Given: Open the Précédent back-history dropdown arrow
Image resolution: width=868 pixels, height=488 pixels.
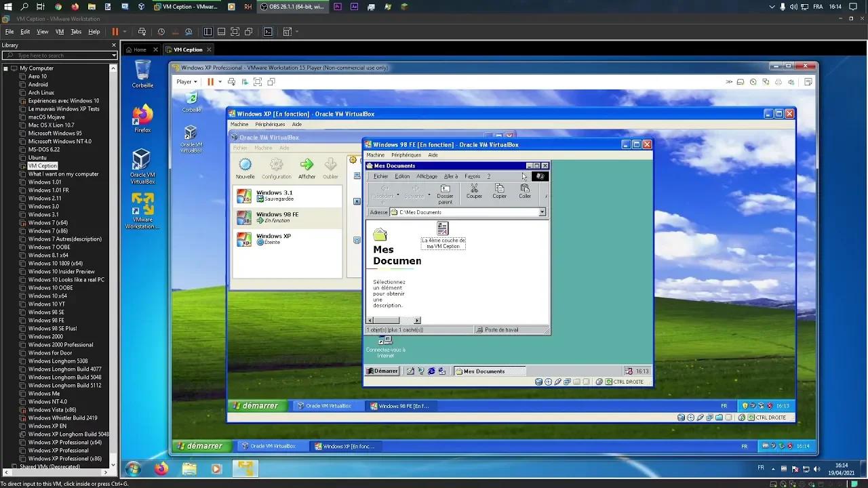Looking at the screenshot, I should 398,195.
